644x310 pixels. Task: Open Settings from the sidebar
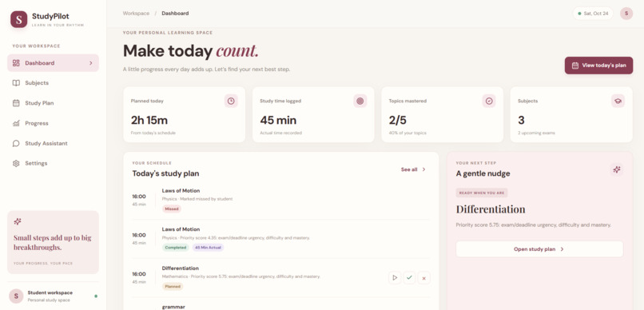point(53,164)
